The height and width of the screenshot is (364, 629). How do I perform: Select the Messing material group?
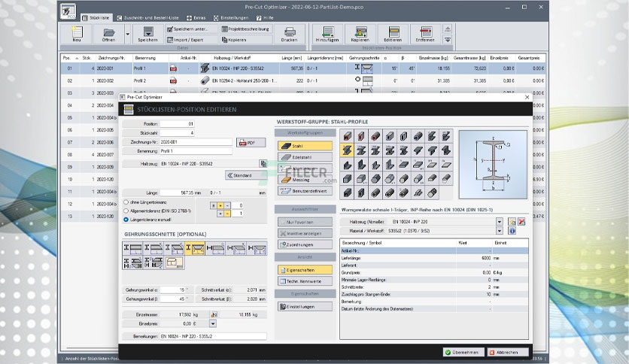coord(305,180)
